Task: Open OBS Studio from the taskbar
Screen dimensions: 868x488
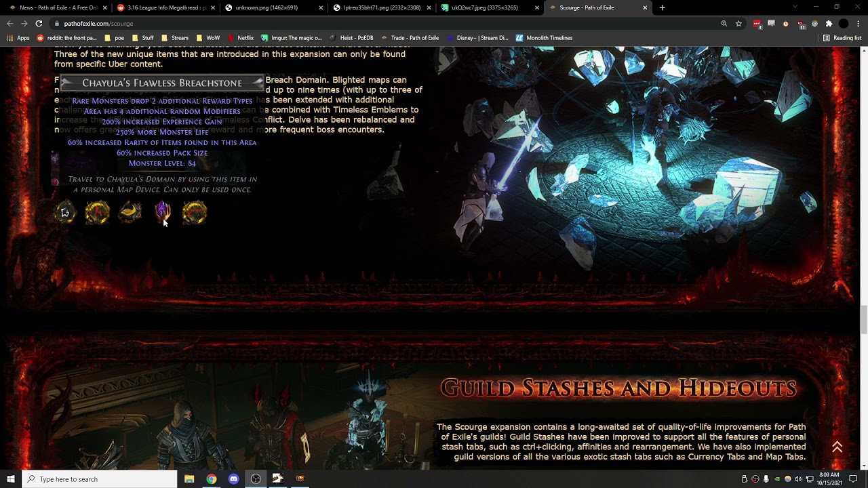Action: [x=256, y=479]
